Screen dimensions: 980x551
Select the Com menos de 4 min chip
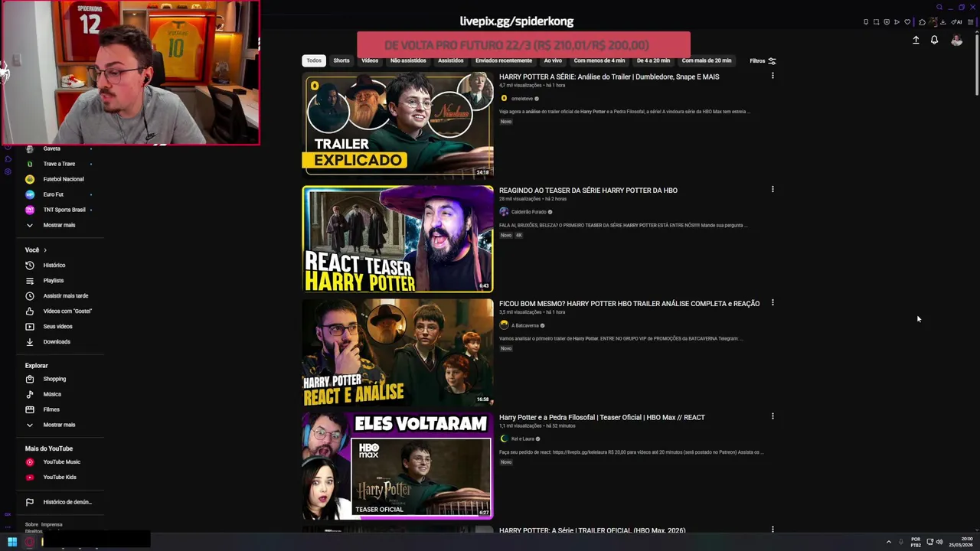pyautogui.click(x=599, y=60)
